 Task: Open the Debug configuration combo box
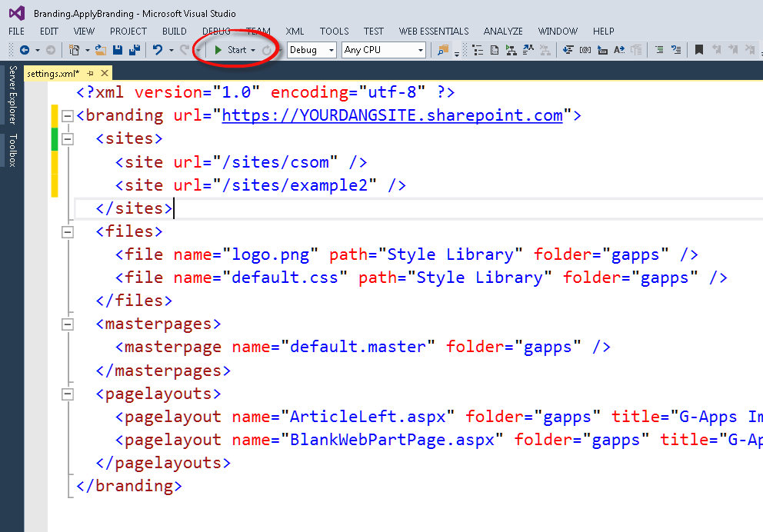tap(312, 50)
